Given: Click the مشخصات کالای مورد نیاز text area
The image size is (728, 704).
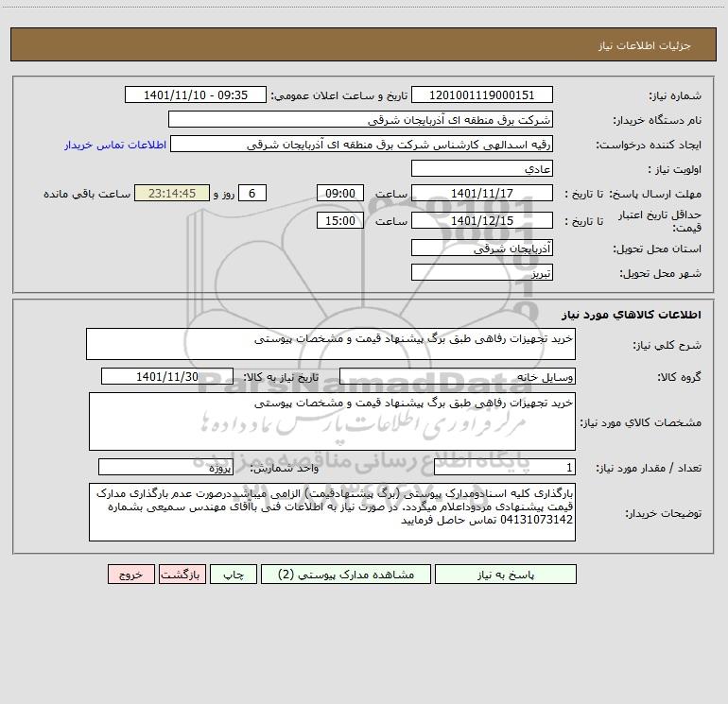Looking at the screenshot, I should (x=332, y=421).
